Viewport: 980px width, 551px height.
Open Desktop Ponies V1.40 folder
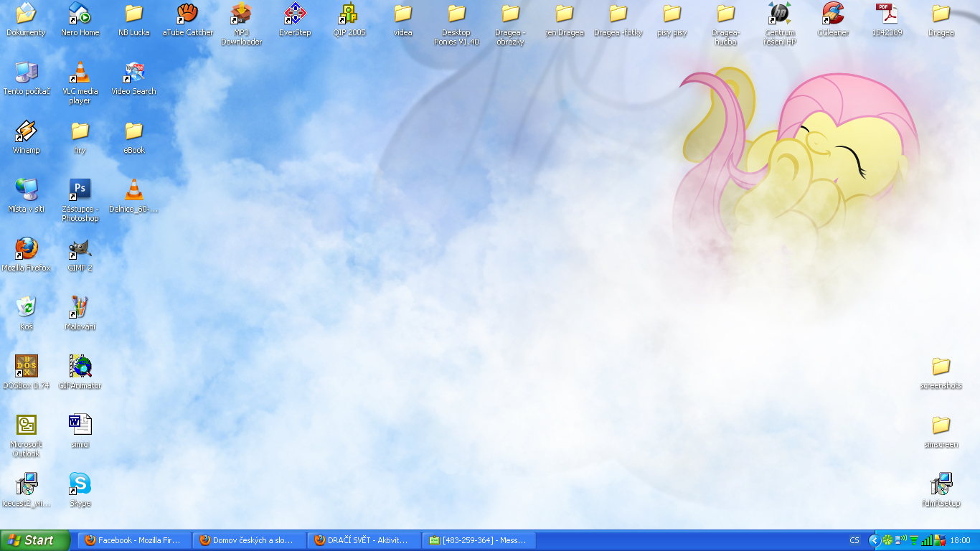coord(456,24)
